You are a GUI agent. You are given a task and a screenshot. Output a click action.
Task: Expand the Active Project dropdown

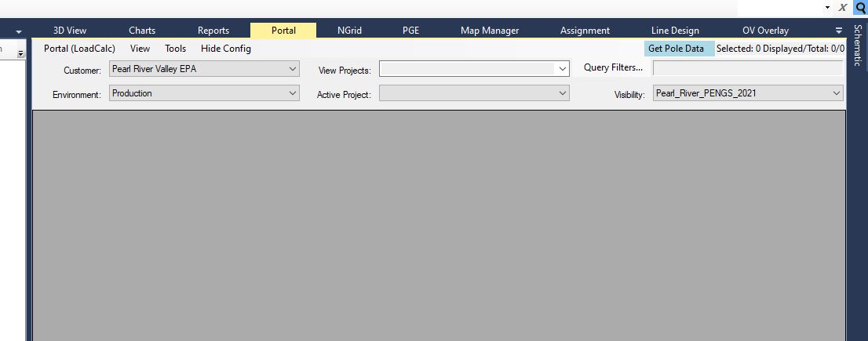(562, 93)
